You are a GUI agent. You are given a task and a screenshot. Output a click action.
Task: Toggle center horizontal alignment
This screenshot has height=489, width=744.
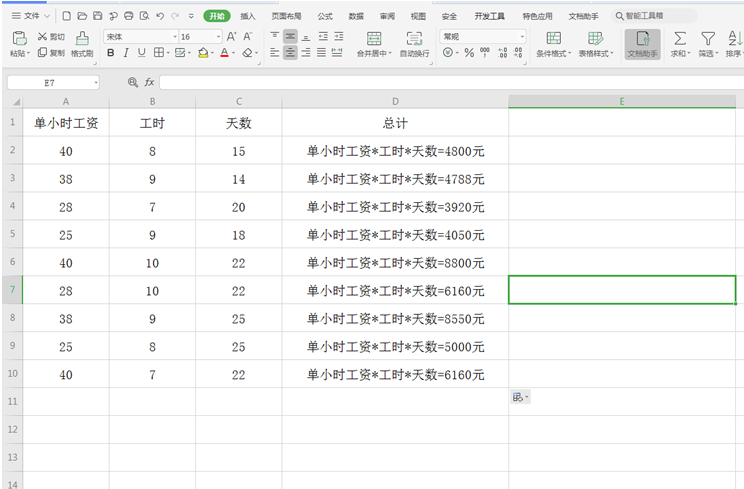[290, 53]
